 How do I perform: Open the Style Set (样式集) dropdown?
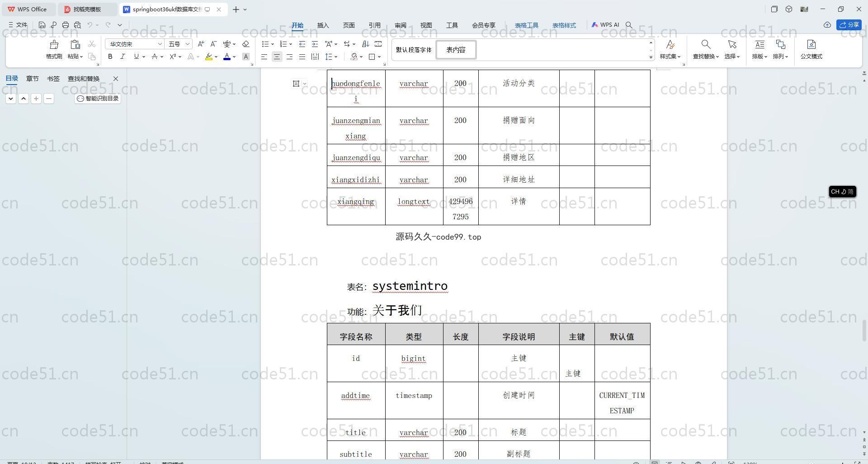670,49
